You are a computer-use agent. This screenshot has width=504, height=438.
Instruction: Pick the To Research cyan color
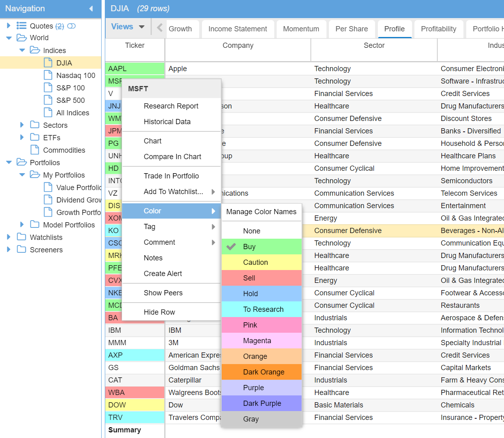261,309
